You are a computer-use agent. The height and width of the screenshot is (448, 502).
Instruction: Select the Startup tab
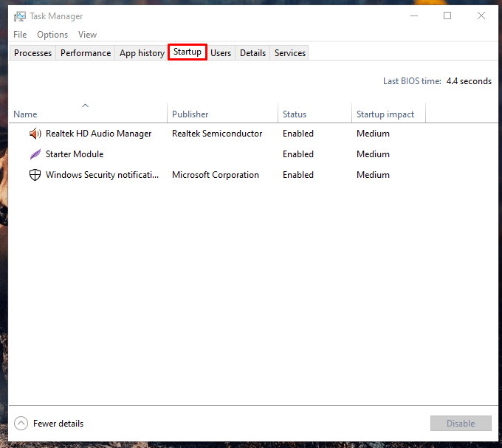[x=188, y=52]
